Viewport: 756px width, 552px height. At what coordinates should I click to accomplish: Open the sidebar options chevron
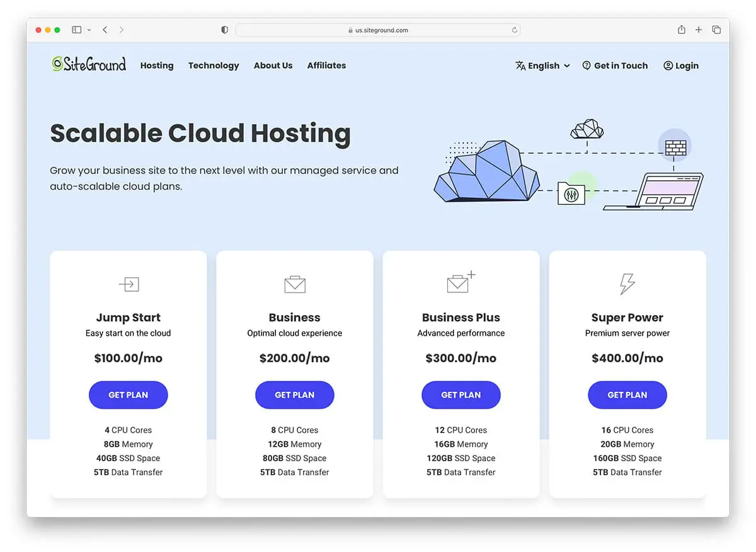tap(89, 30)
